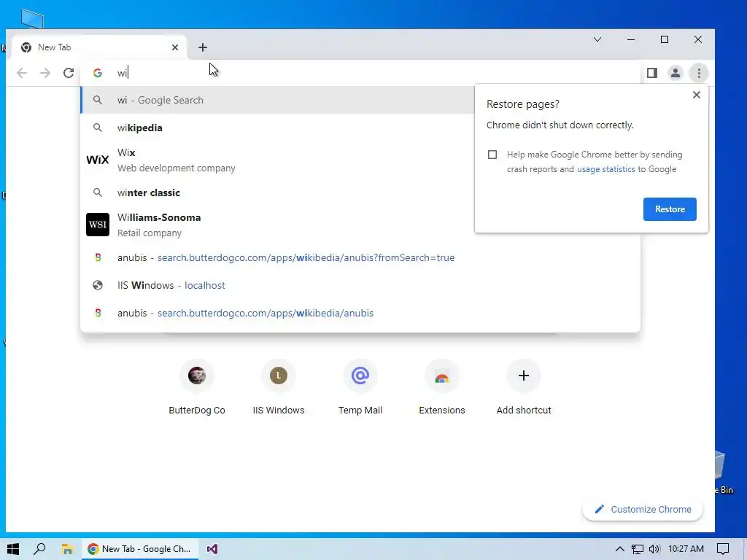This screenshot has width=747, height=560.
Task: Close the New Tab tab
Action: tap(175, 47)
